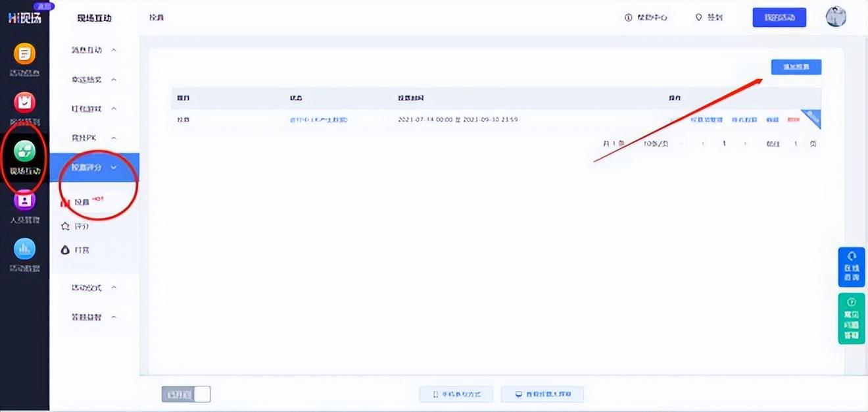
Task: Select 投票 submenu item
Action: pos(82,202)
